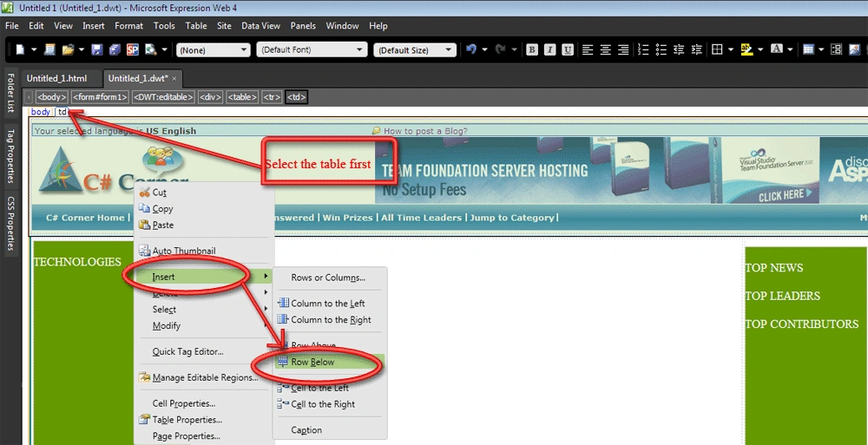Click the font color A swatch
Screen dimensions: 868x445
pyautogui.click(x=777, y=49)
